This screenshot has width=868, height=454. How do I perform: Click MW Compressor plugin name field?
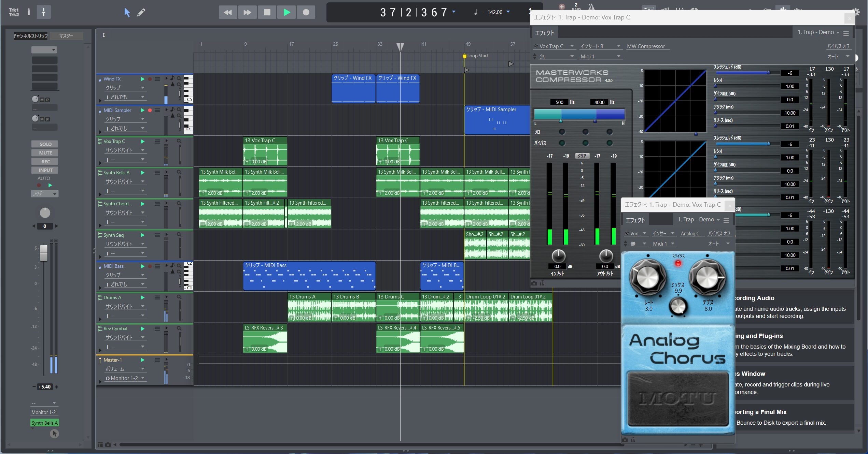click(648, 46)
